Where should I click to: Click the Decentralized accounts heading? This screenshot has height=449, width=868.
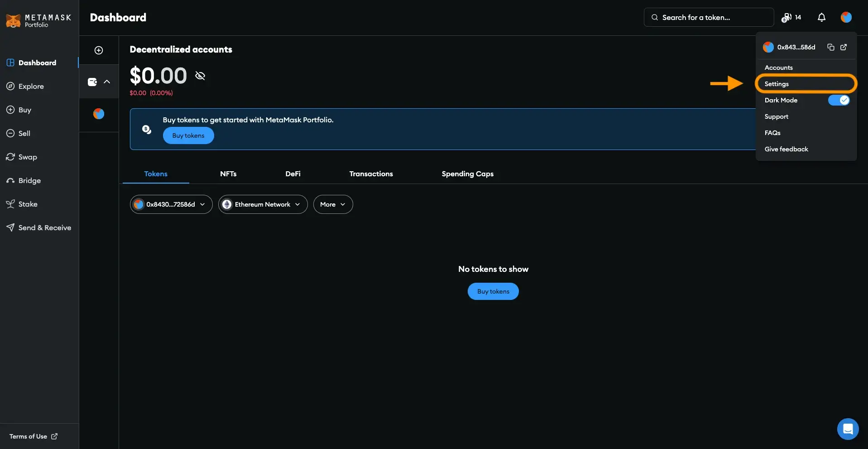click(x=181, y=49)
